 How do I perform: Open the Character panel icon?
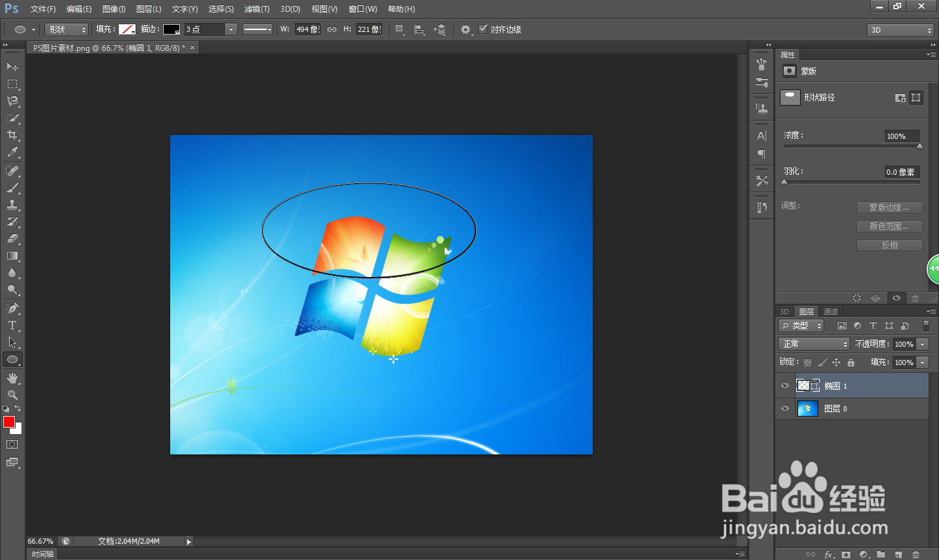pyautogui.click(x=761, y=136)
